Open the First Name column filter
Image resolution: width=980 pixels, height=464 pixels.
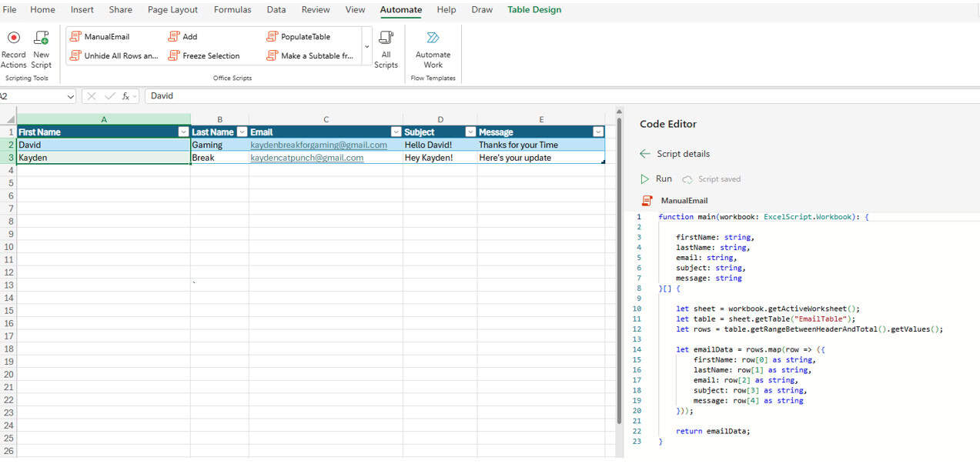(183, 132)
